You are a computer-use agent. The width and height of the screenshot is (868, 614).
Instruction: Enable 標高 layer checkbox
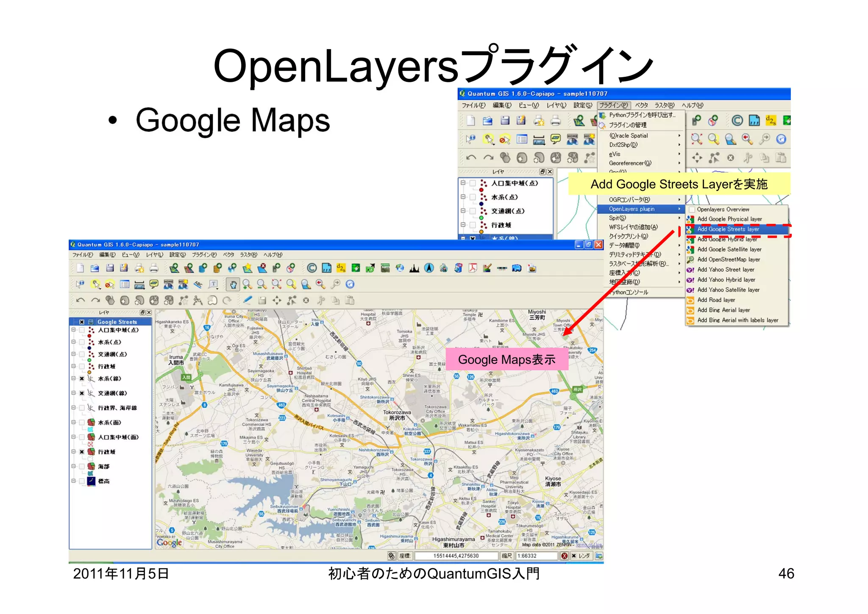(82, 481)
